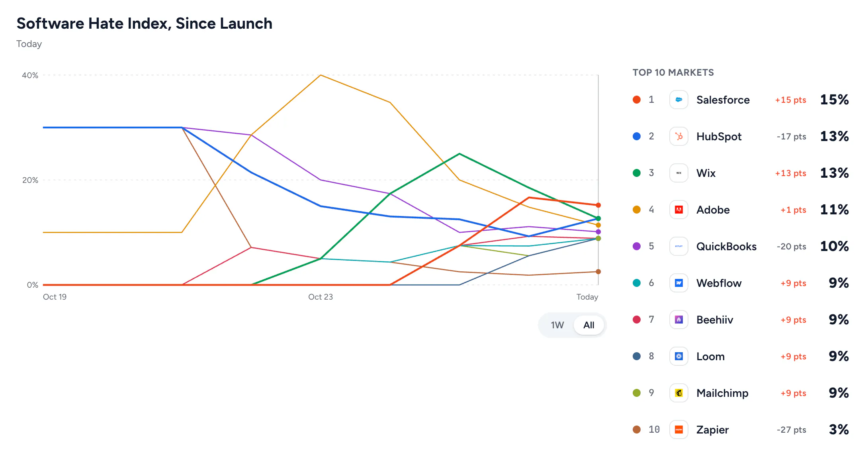
Task: Click Wix's '+13 pts' change
Action: click(790, 173)
